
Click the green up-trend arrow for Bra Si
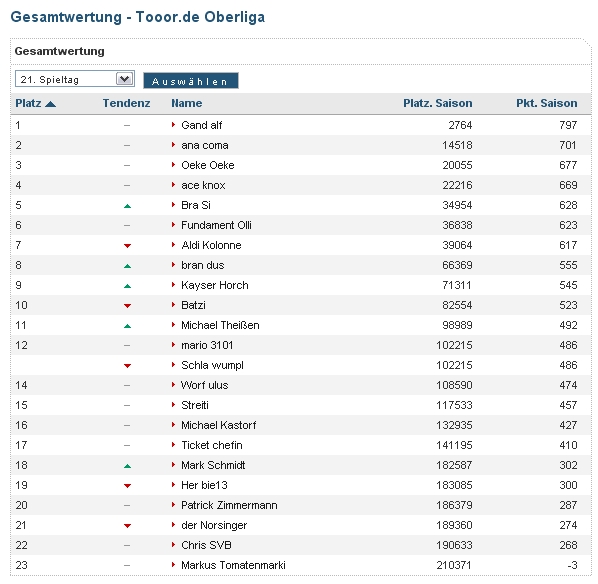[127, 206]
